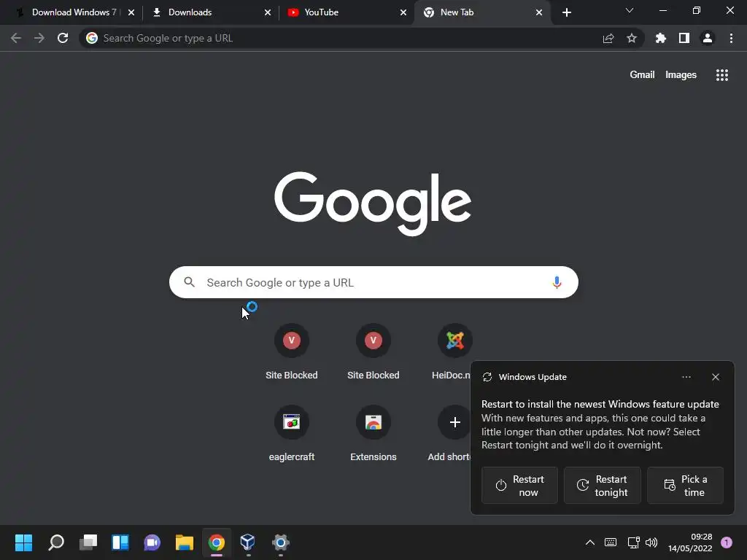Screen dimensions: 747x560
Task: Close the YouTube tab
Action: (x=403, y=12)
